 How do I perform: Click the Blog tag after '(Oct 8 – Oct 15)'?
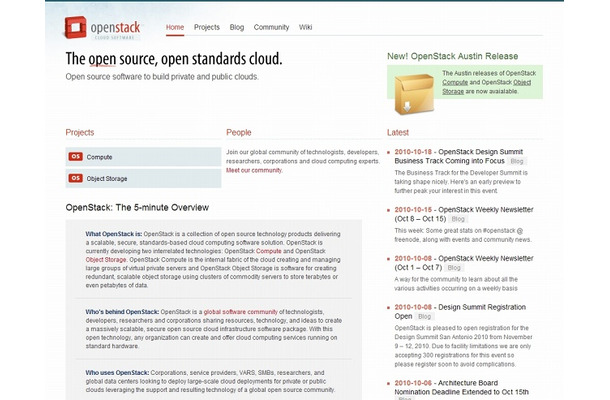coord(458,219)
